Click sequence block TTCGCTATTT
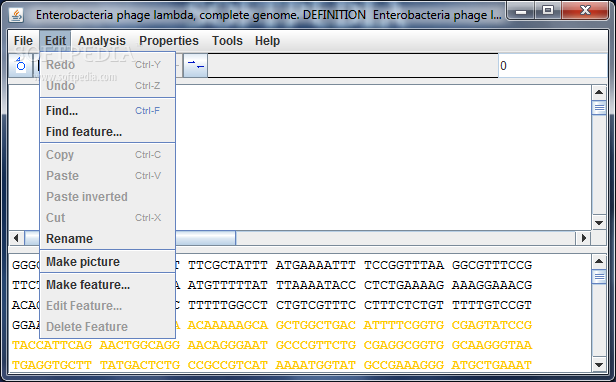Image resolution: width=616 pixels, height=382 pixels. click(228, 265)
